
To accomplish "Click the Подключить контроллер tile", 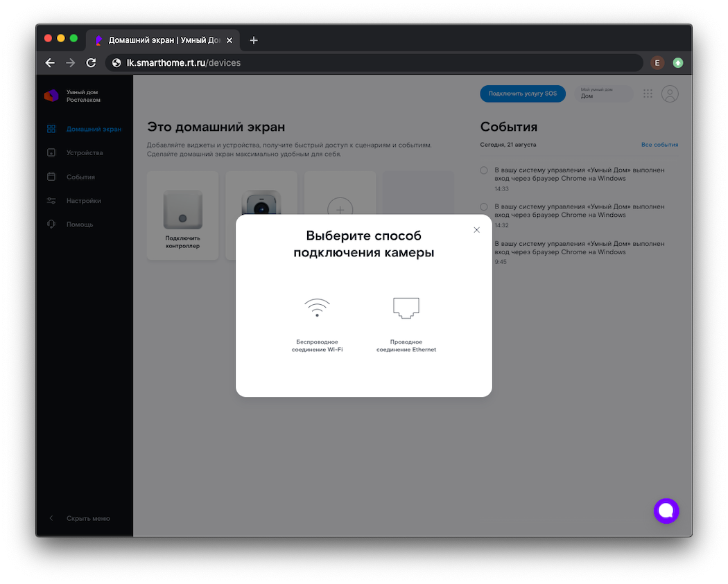I will (x=182, y=215).
